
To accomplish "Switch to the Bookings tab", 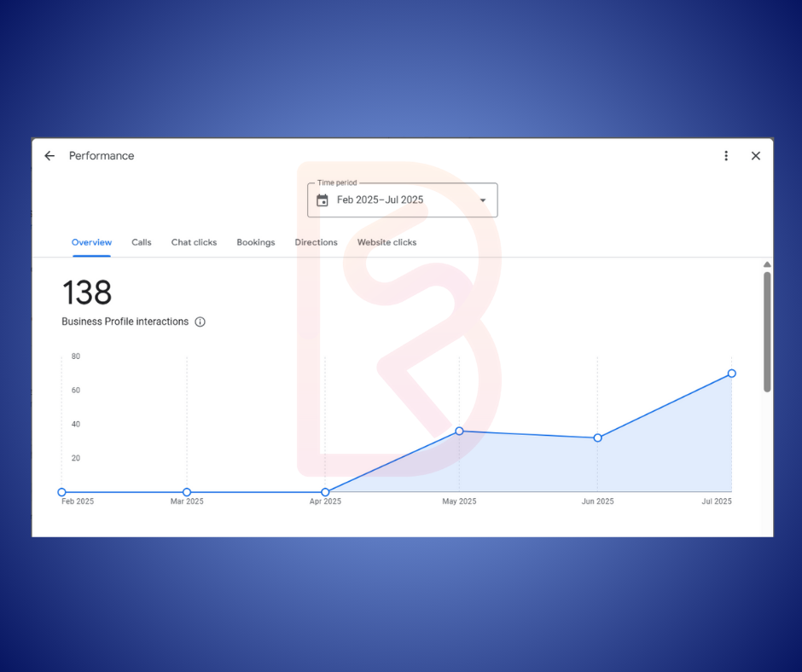I will [256, 242].
